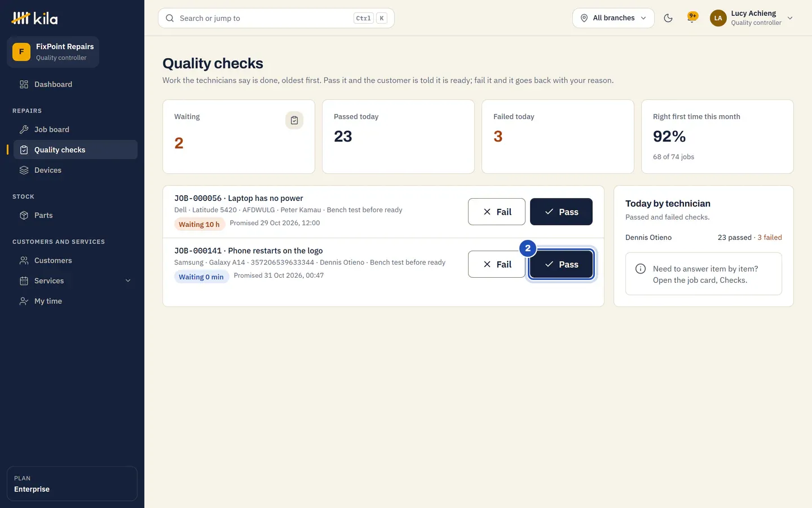Screen dimensions: 812x508
Task: Click the location pin icon
Action: (x=584, y=18)
